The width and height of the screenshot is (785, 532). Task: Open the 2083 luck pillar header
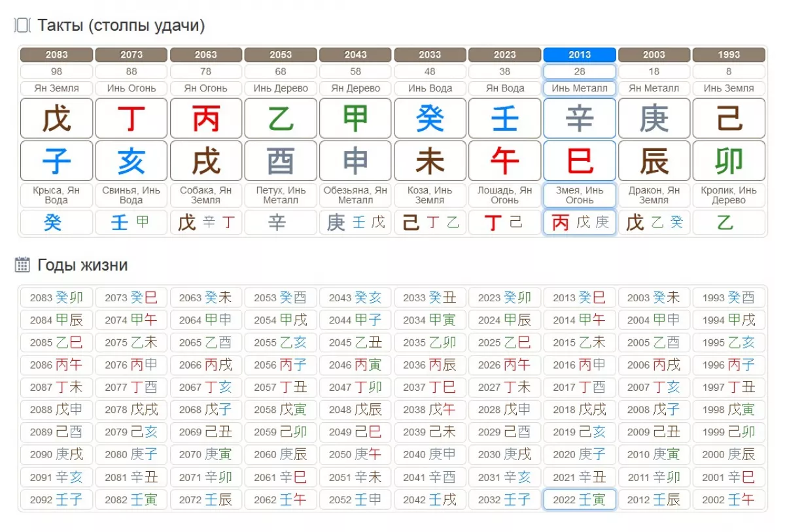(57, 55)
